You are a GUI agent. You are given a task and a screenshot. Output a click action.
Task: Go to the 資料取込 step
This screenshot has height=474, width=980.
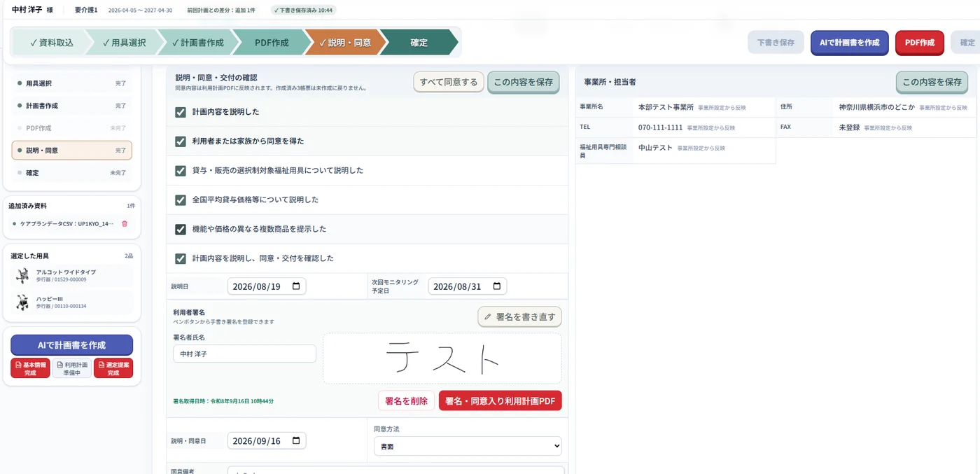click(51, 43)
